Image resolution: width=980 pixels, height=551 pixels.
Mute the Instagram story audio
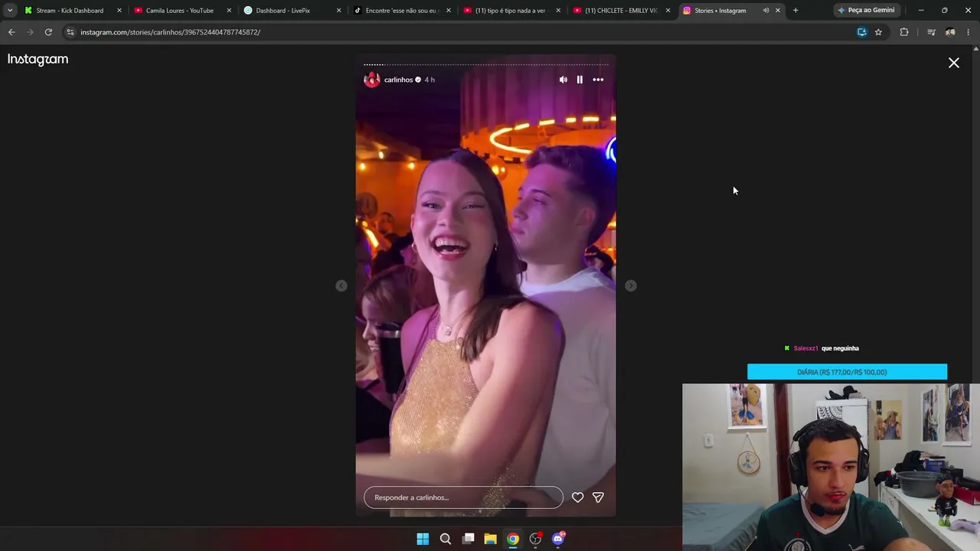pos(563,80)
